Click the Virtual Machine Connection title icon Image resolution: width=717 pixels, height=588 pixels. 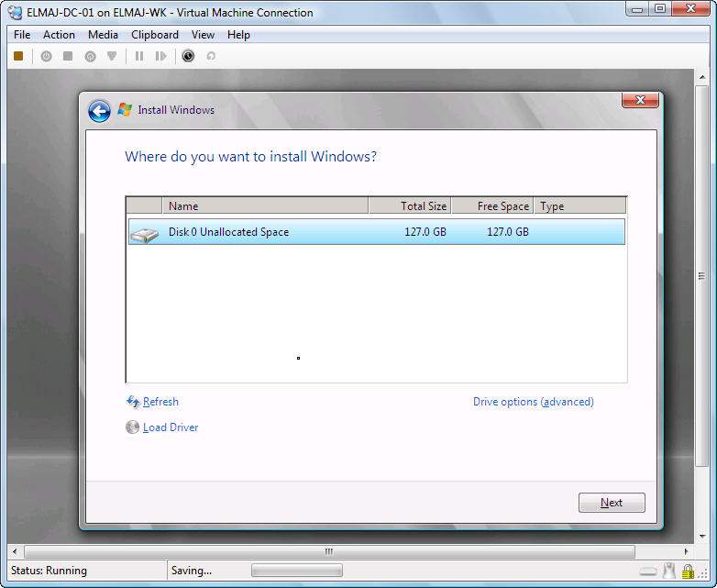[x=15, y=12]
